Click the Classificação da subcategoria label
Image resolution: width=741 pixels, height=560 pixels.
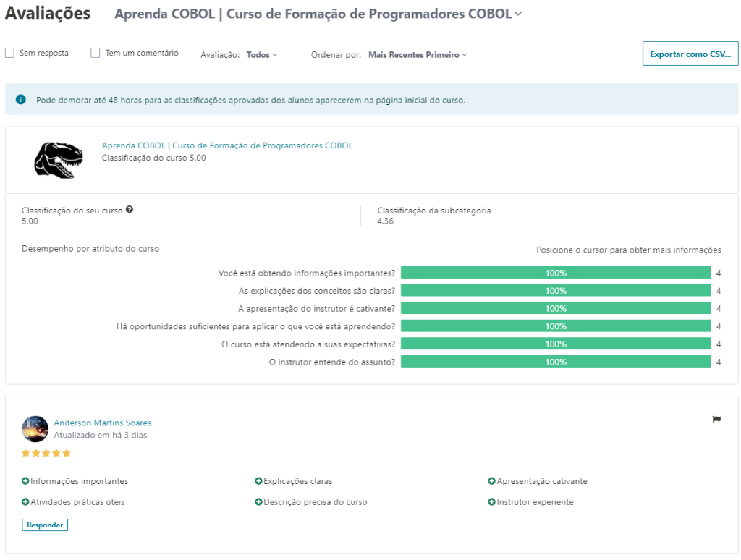(x=434, y=211)
